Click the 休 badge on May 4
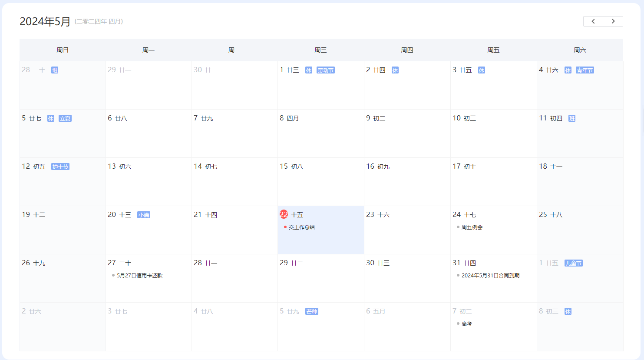This screenshot has height=360, width=644. [568, 70]
